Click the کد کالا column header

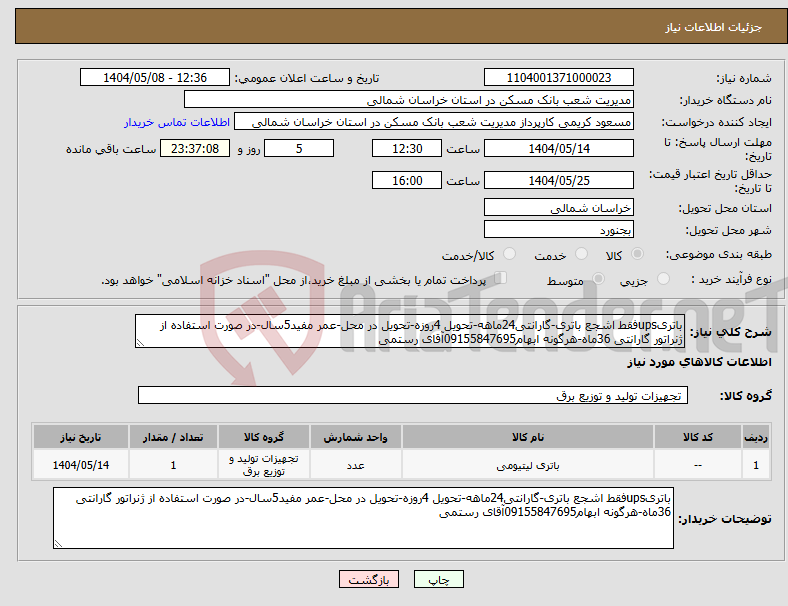point(698,437)
